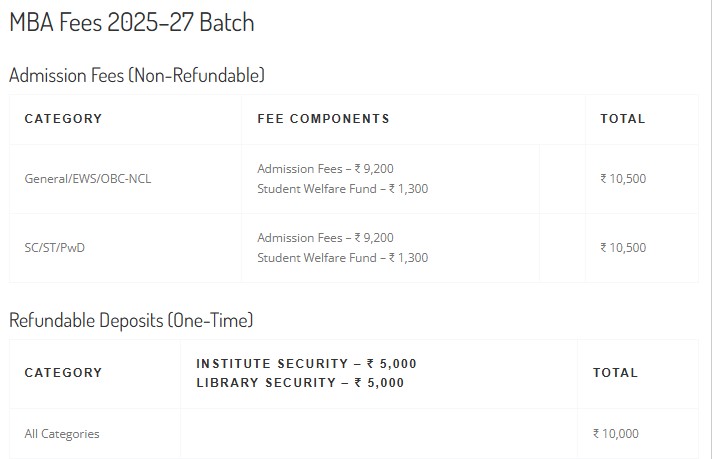Click Admission Fees ₹ 9,200 in SC/ST/PwD row
712x459 pixels.
coord(325,238)
